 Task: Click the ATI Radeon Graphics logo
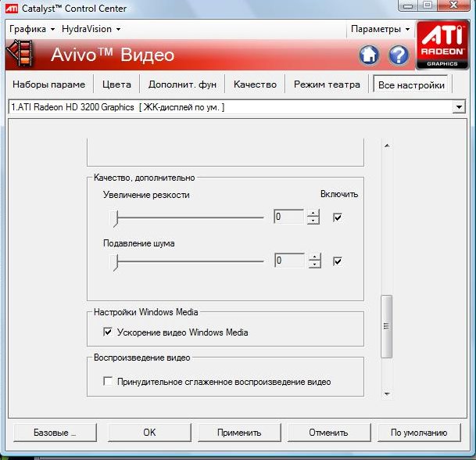click(x=442, y=45)
